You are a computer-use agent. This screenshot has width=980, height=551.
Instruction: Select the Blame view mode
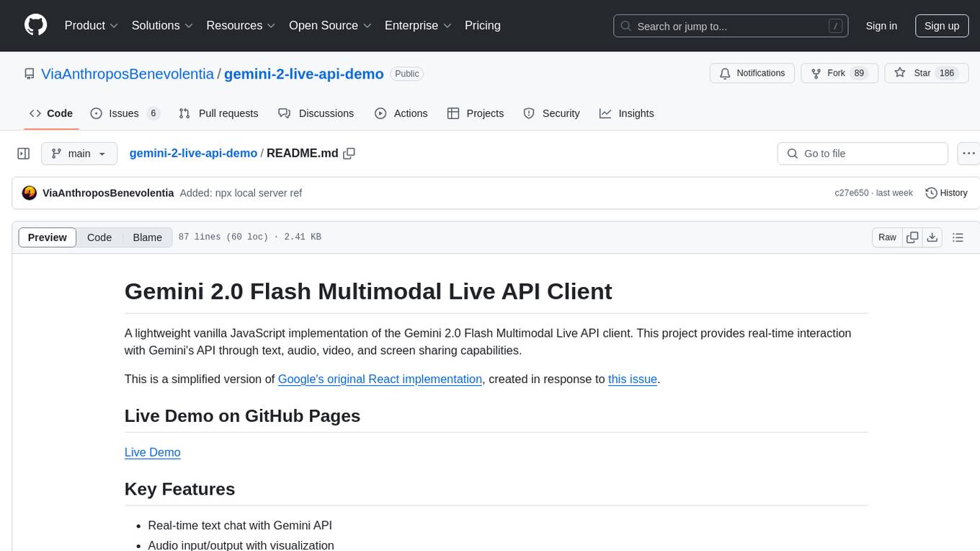tap(147, 237)
